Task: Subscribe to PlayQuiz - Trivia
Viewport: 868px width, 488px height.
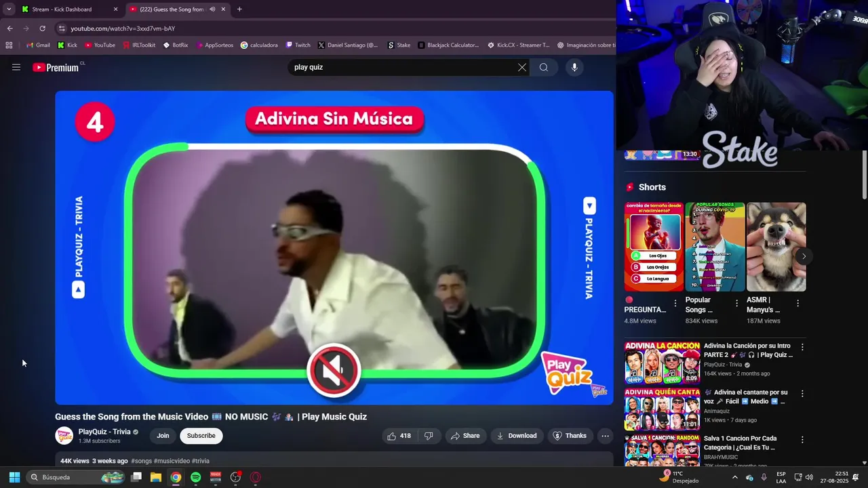Action: (x=201, y=436)
